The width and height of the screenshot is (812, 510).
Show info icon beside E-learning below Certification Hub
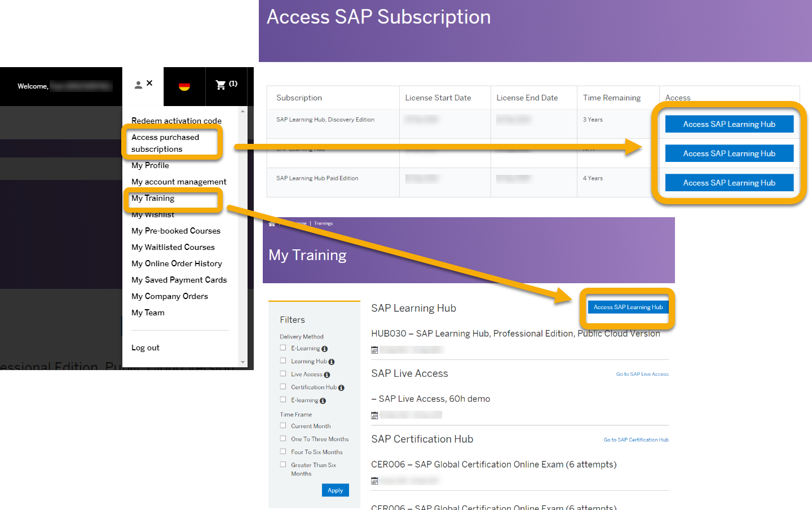(323, 401)
